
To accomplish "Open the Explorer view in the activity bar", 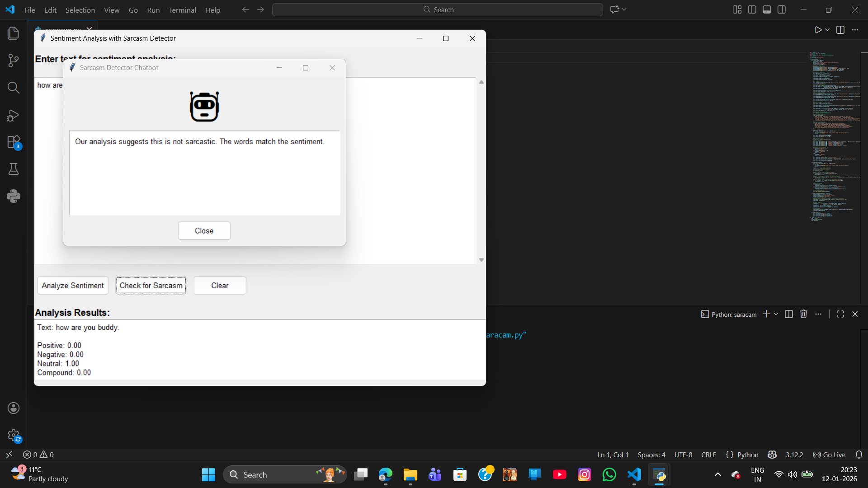I will pyautogui.click(x=13, y=33).
